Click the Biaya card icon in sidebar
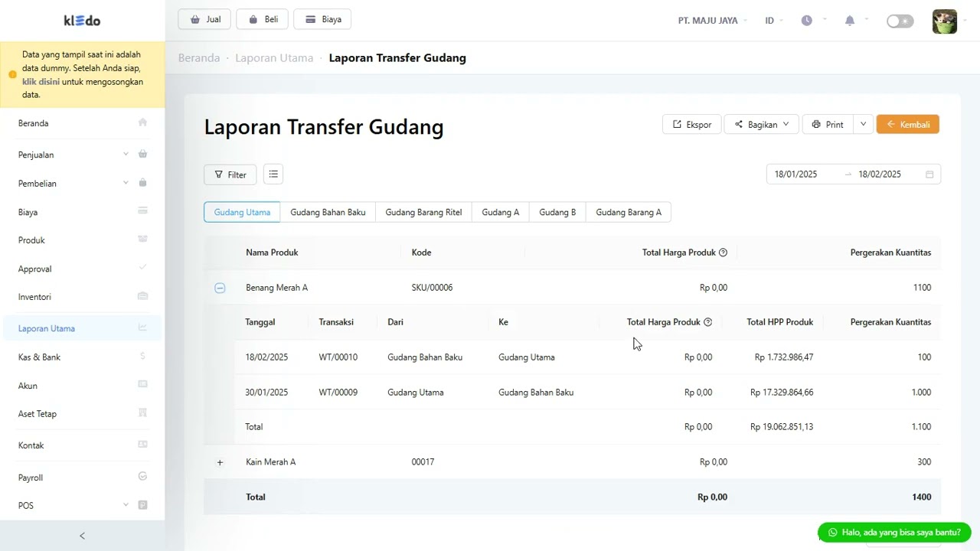980x551 pixels. pyautogui.click(x=142, y=211)
